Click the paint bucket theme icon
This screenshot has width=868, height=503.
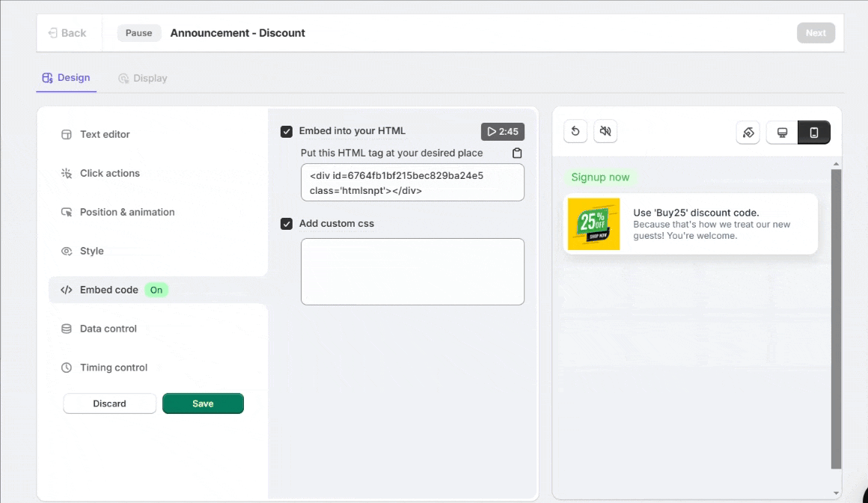point(748,132)
